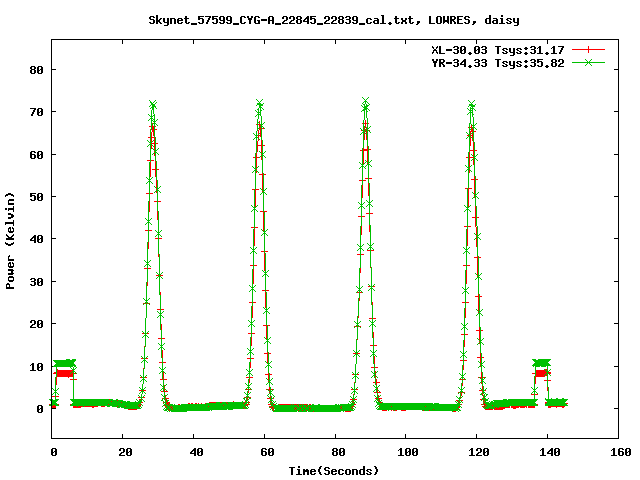Click the x-axis tick label 140
Image resolution: width=640 pixels, height=480 pixels.
click(549, 452)
